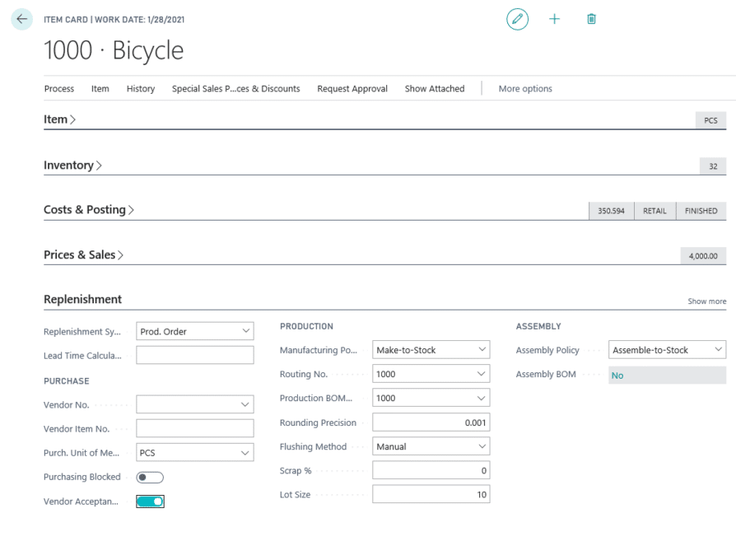Viewport: 736px width, 560px height.
Task: Expand the Costs & Posting section
Action: click(89, 210)
